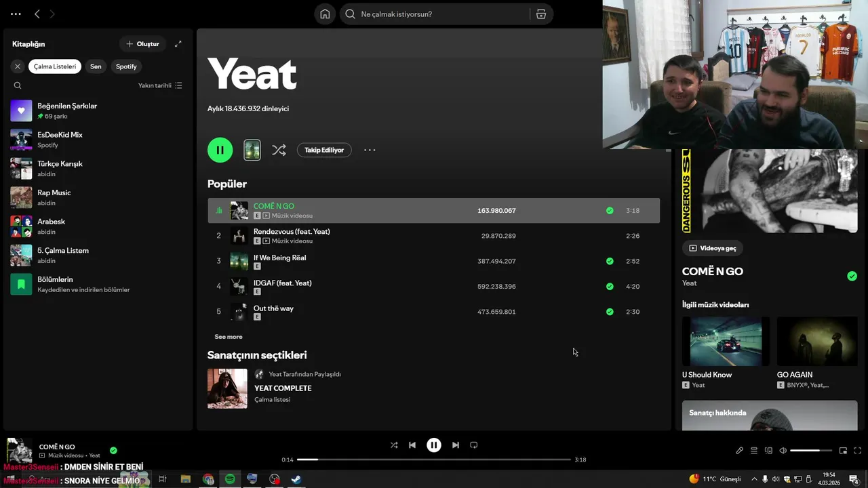Clear the library filter with X

(18, 66)
